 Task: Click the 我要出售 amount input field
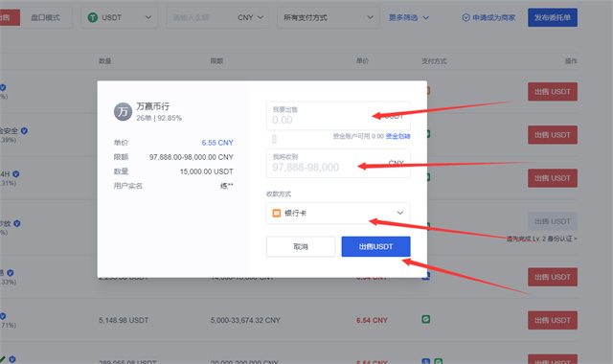tap(338, 116)
